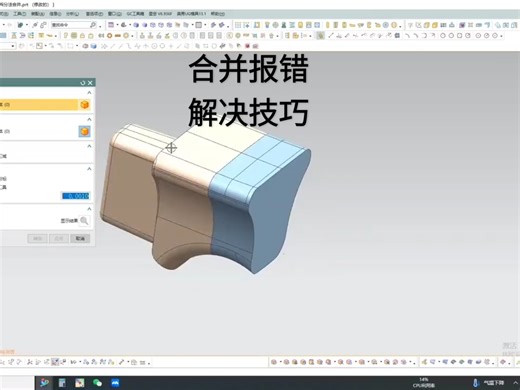This screenshot has height=390, width=520.
Task: Click the Show Result magnifier icon
Action: 84,221
